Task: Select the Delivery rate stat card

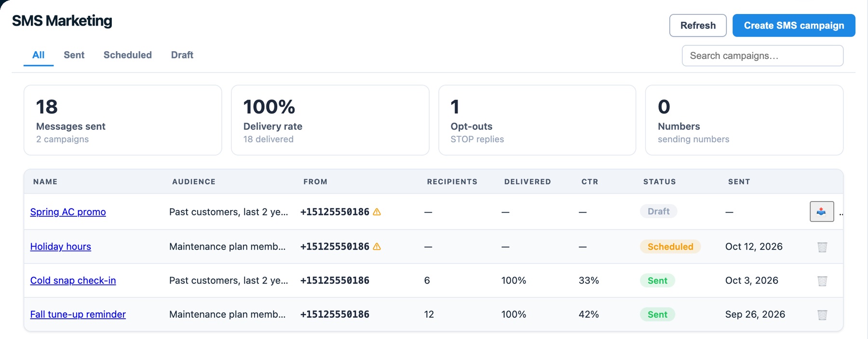Action: (x=330, y=120)
